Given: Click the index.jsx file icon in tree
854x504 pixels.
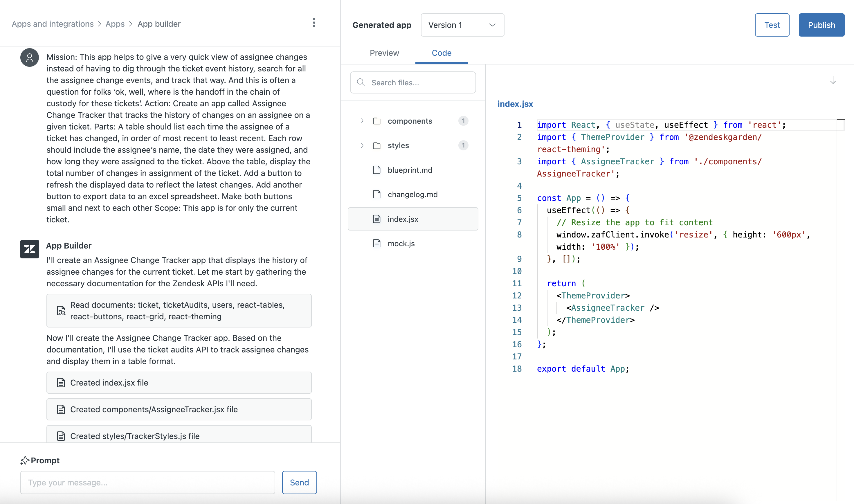Looking at the screenshot, I should coord(376,219).
